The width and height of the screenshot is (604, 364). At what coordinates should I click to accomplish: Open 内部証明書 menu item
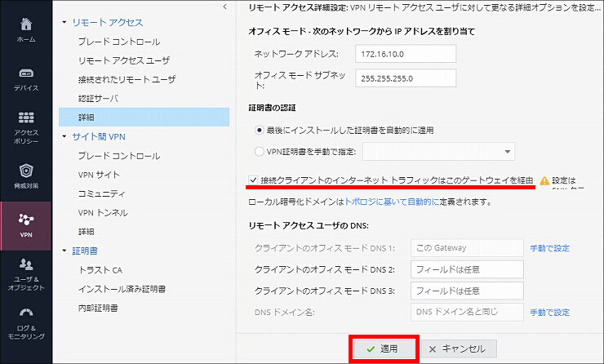[x=98, y=309]
